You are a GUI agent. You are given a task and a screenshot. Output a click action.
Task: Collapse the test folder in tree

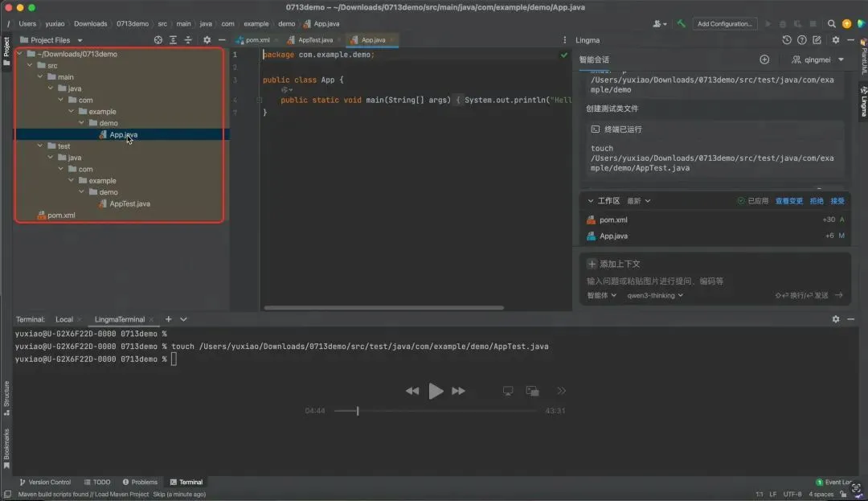coord(40,146)
